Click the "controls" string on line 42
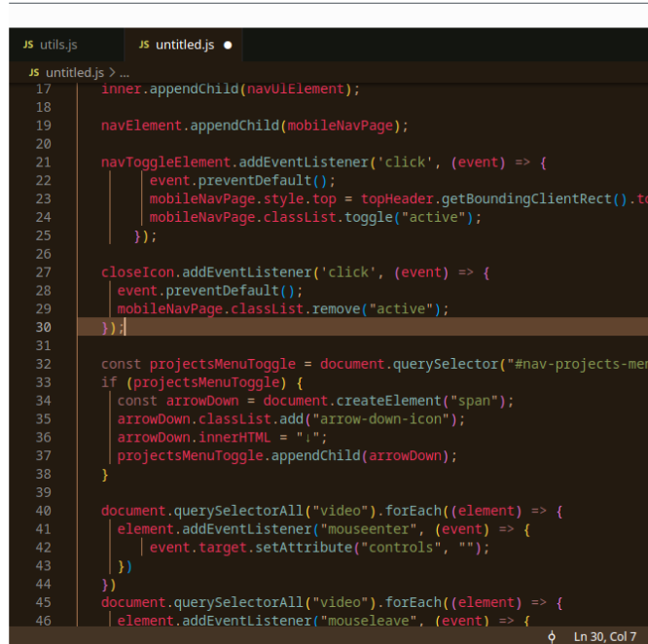 tap(401, 548)
